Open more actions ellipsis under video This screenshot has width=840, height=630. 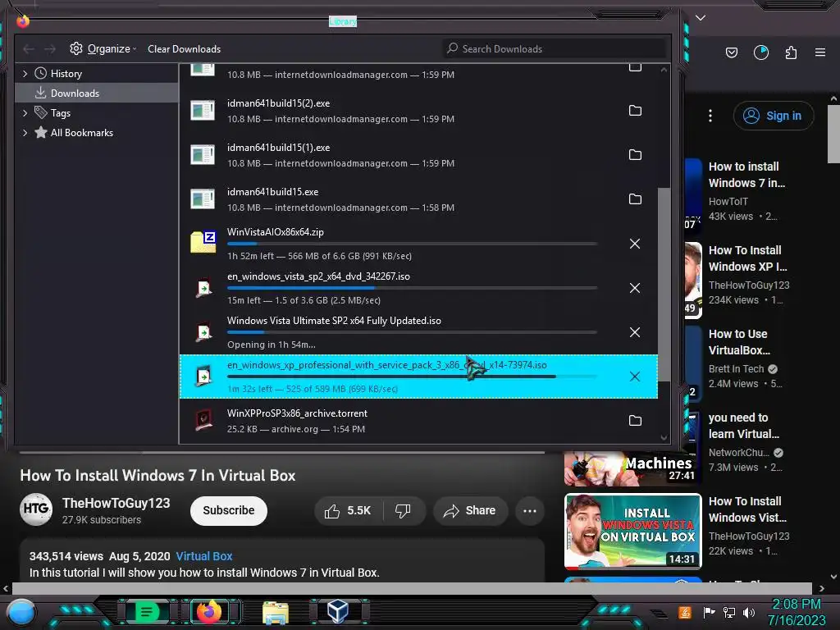point(530,511)
